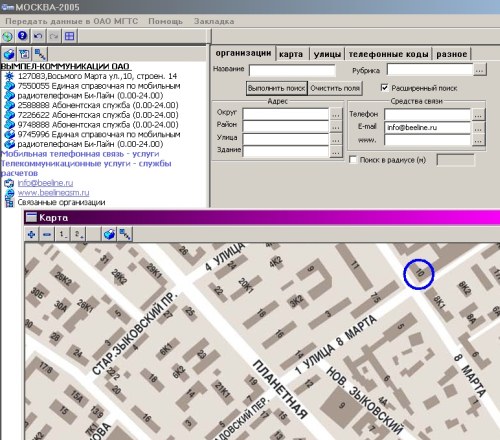Click the blue 3D box icon in the Карта toolbar
The image size is (500, 440).
[x=110, y=234]
